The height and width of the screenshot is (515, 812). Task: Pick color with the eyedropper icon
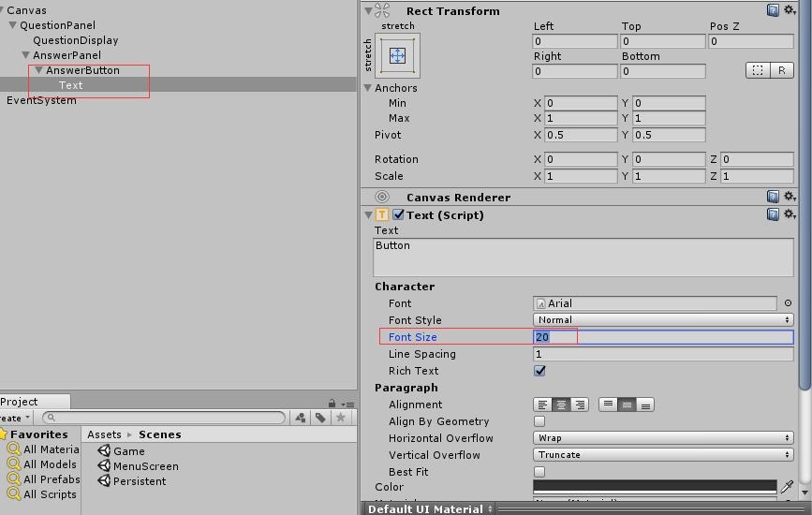click(787, 486)
